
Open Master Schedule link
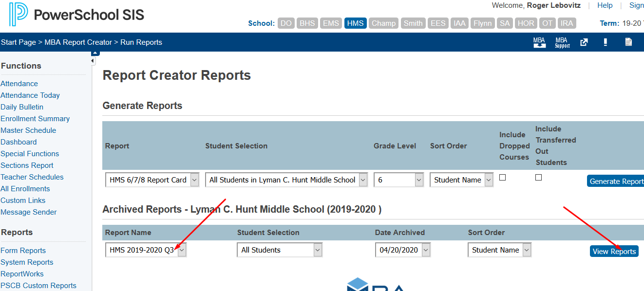(x=28, y=130)
